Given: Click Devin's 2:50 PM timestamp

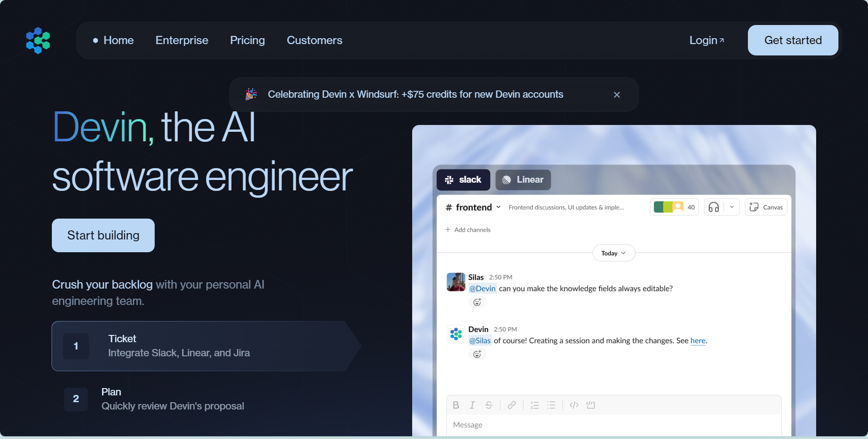Looking at the screenshot, I should (x=505, y=329).
